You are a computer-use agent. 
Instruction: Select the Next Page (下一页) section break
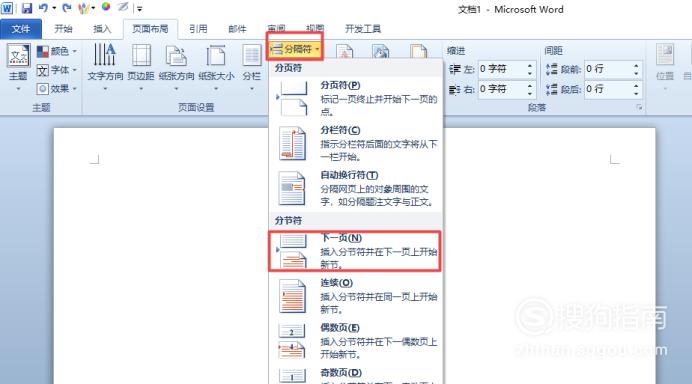pyautogui.click(x=356, y=251)
